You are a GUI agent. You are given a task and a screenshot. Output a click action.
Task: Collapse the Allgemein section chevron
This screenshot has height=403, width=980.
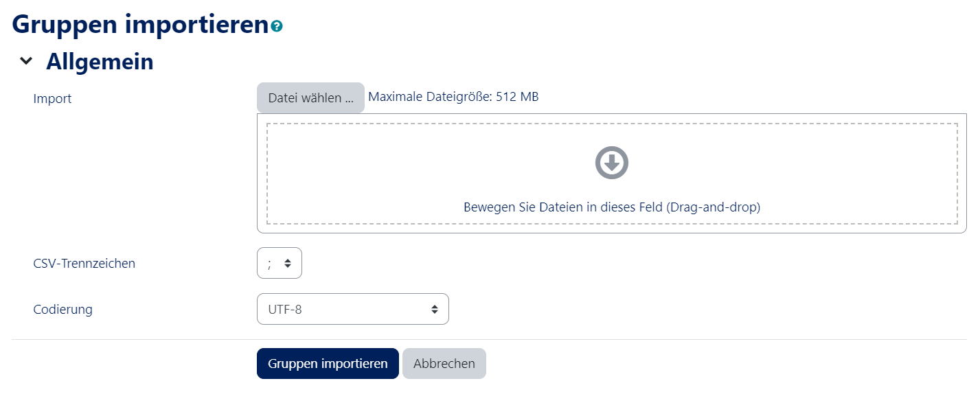click(26, 61)
